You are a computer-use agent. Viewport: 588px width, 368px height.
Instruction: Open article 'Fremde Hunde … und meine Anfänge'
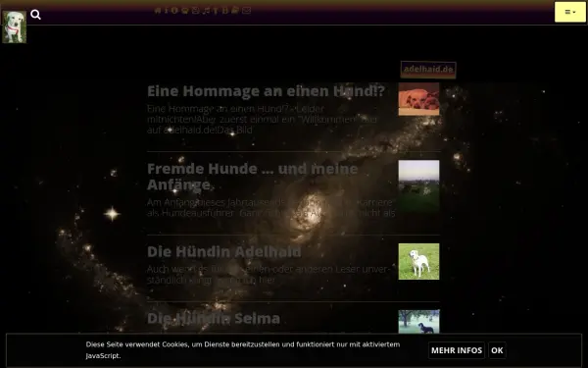(253, 177)
